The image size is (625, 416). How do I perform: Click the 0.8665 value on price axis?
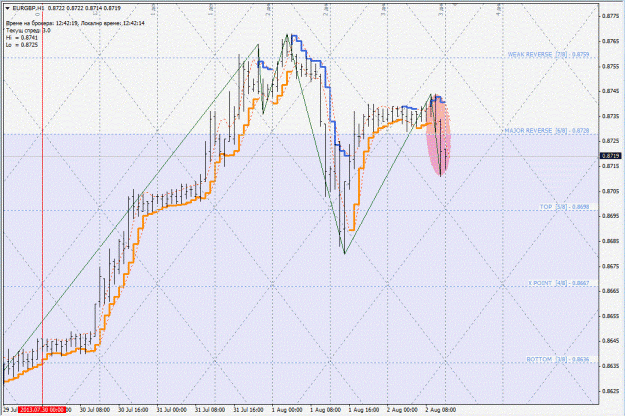(611, 291)
